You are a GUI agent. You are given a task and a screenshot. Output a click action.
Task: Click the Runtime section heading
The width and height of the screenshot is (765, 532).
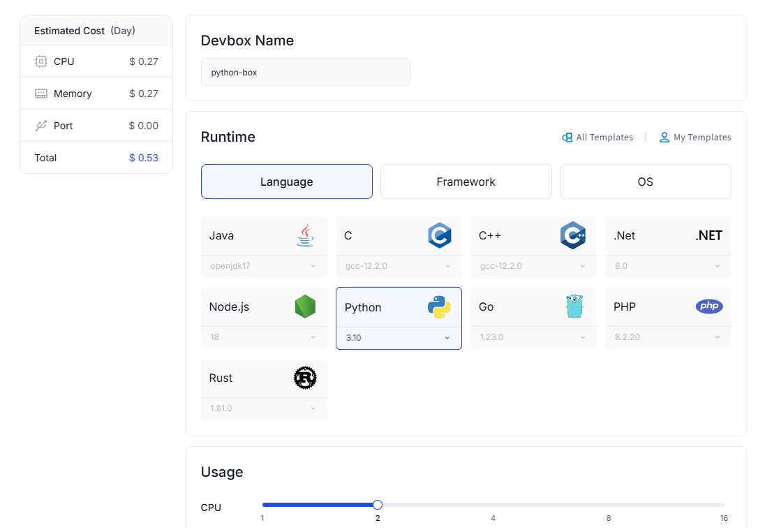click(228, 137)
